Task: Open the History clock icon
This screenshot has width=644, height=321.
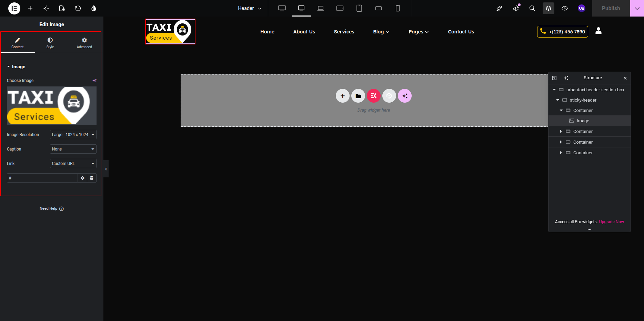Action: [78, 8]
